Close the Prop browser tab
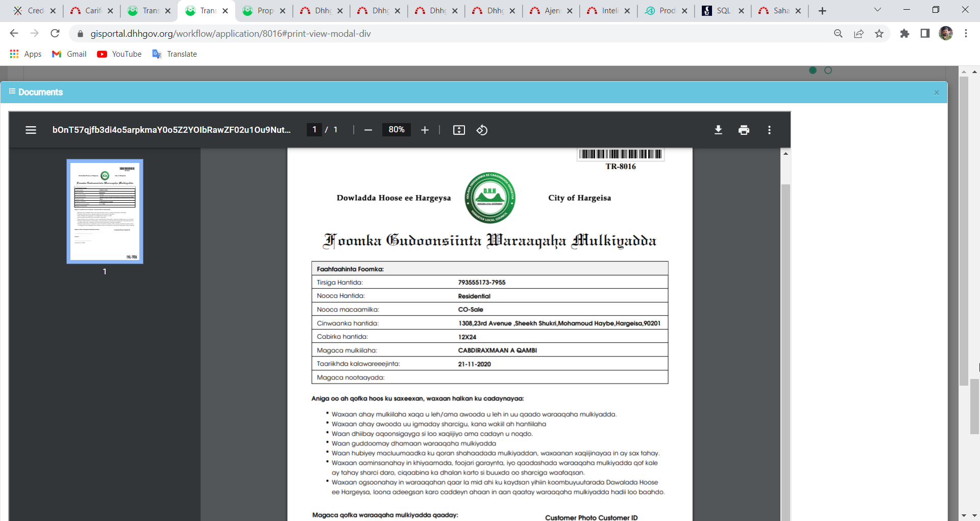Viewport: 980px width, 521px height. coord(283,11)
